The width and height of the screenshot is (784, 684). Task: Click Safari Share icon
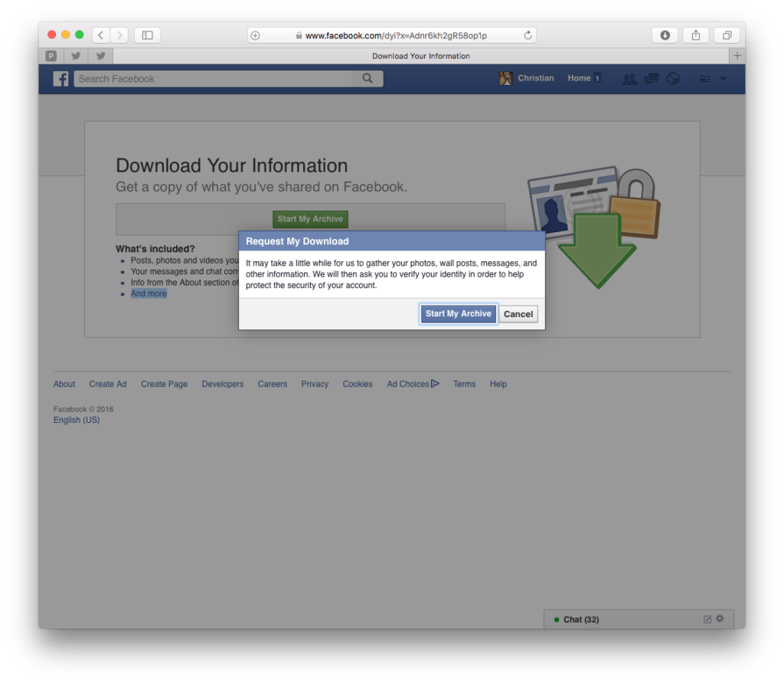click(x=696, y=35)
